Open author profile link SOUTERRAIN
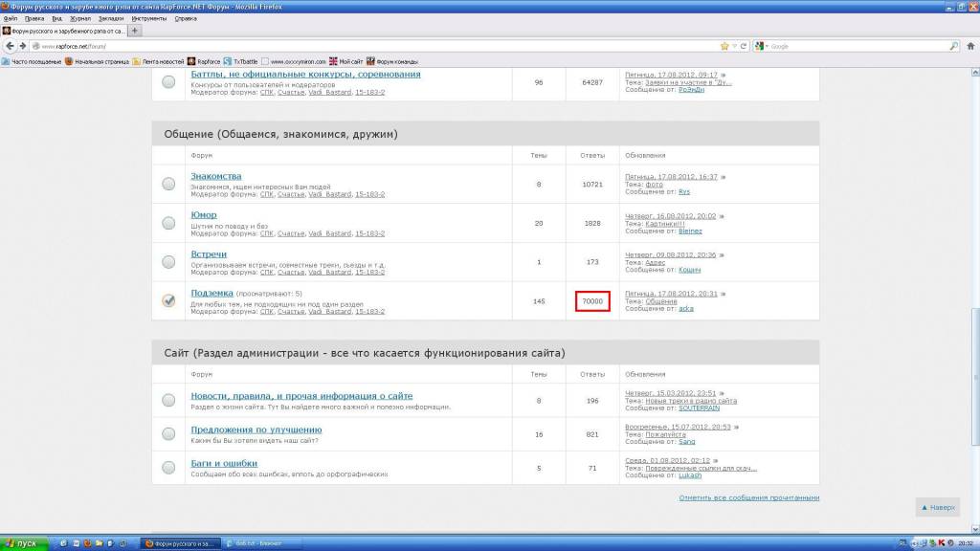The image size is (980, 551). [x=700, y=408]
